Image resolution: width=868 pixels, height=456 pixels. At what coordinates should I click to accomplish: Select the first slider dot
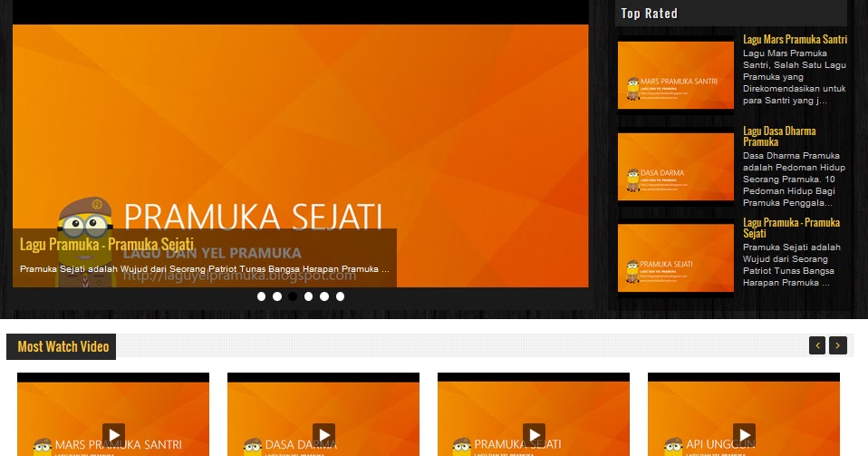(261, 296)
